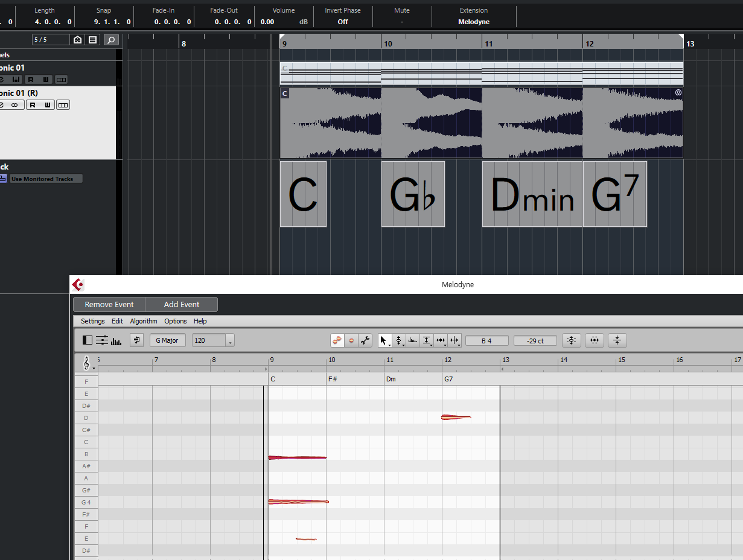This screenshot has width=743, height=560.
Task: Click the B 4 pitch value field
Action: 486,341
